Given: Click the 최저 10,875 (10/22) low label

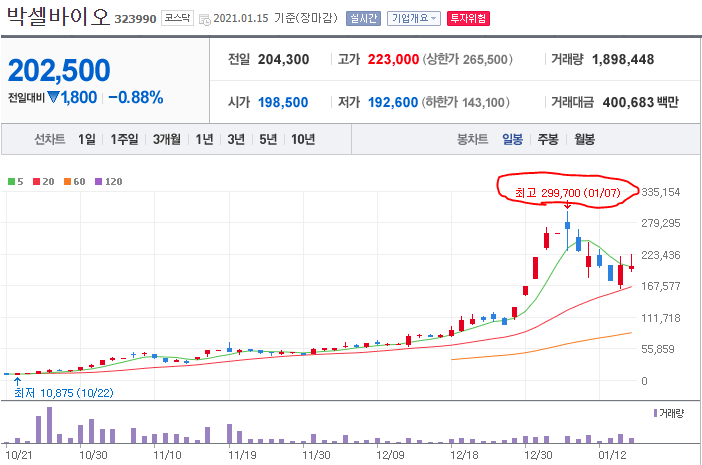Looking at the screenshot, I should coord(64,393).
